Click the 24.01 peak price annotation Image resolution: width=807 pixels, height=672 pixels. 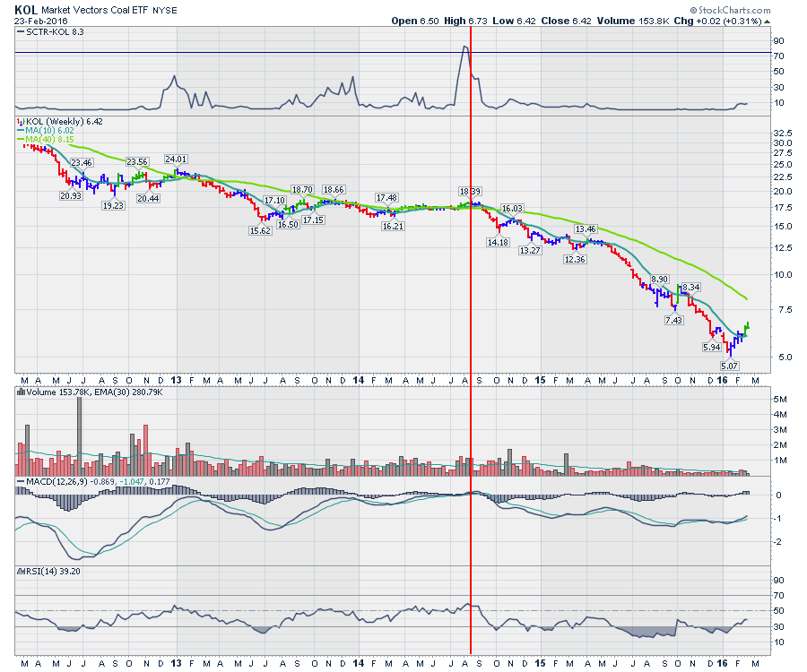tap(176, 159)
